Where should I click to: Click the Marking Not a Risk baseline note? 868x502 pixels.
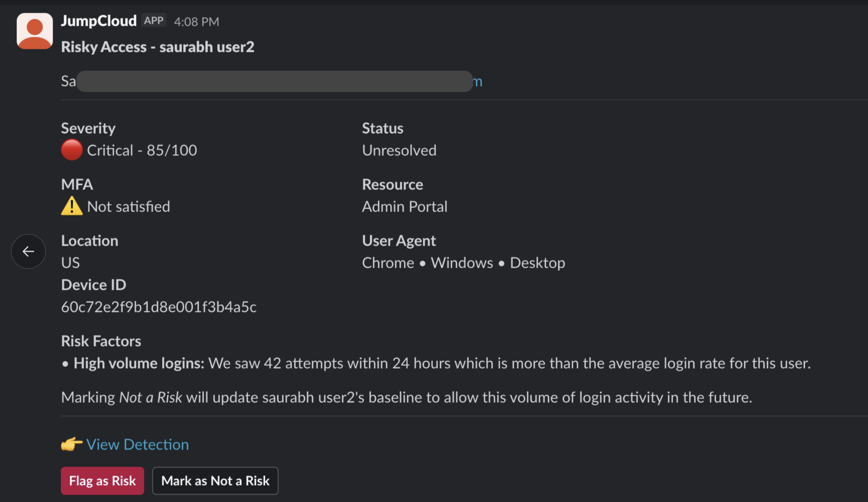(406, 397)
